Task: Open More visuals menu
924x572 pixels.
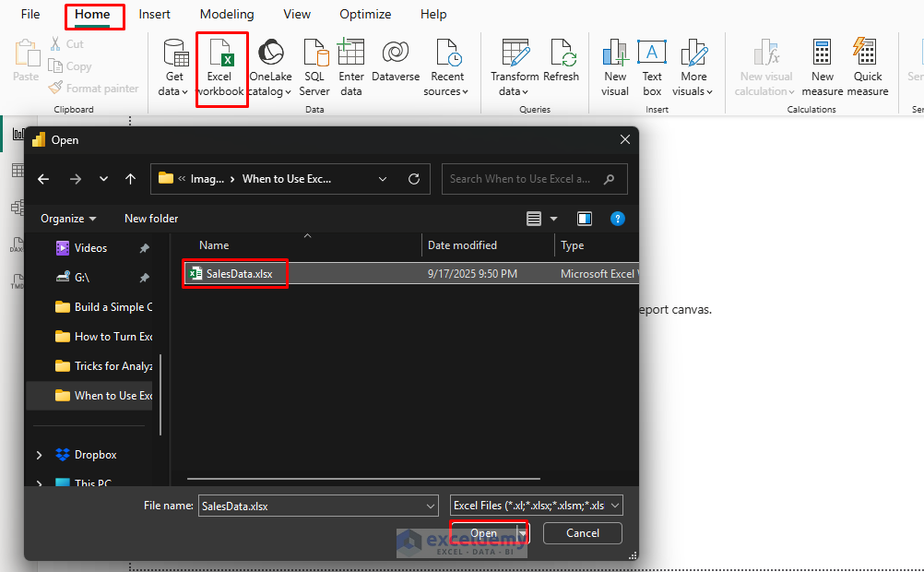Action: [693, 67]
